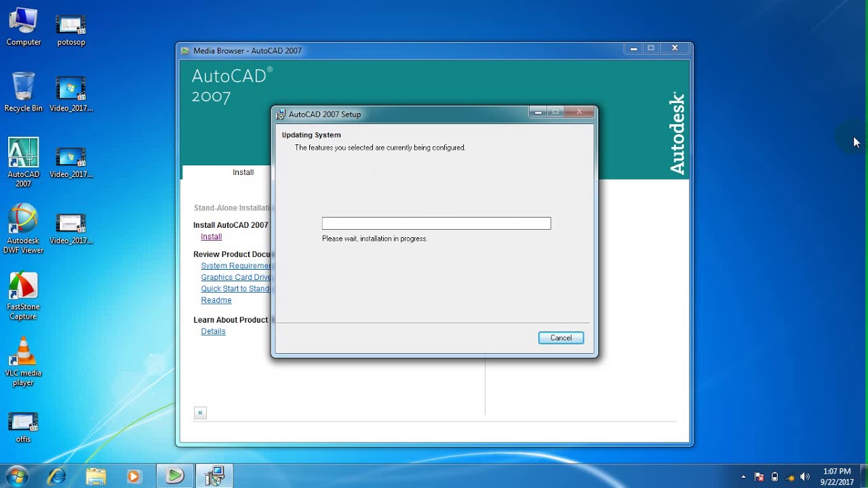Minimize the AutoCAD 2007 Setup dialog
The width and height of the screenshot is (868, 488).
click(538, 113)
